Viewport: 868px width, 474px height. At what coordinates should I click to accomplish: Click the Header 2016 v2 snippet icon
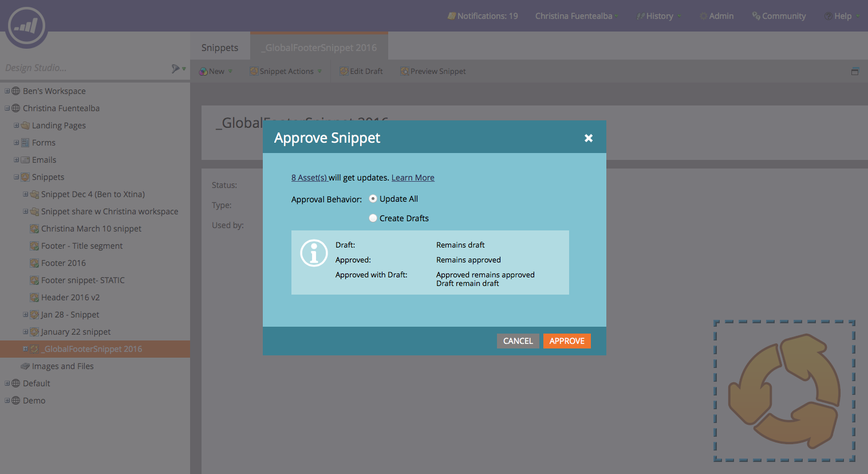coord(34,297)
